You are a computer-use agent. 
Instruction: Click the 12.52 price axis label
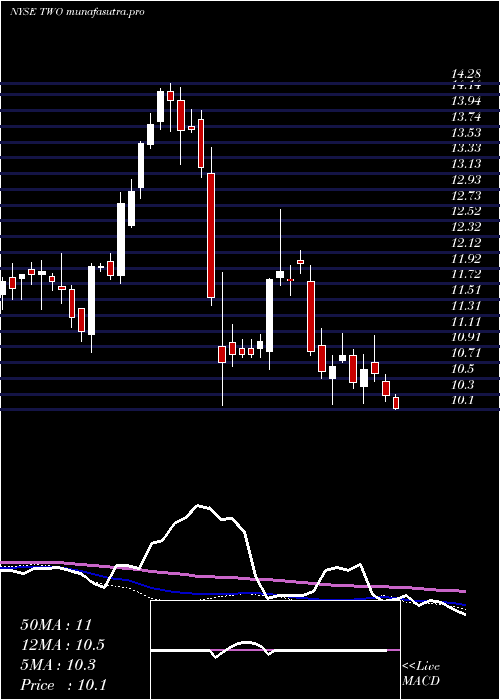pos(467,211)
